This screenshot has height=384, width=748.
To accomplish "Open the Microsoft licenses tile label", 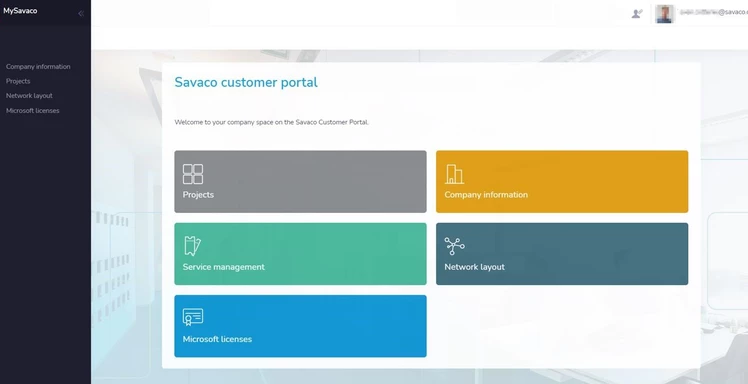I will [x=217, y=339].
